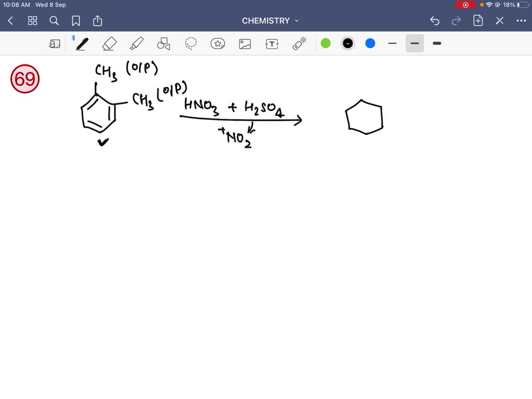
Task: Open the black color's options chevron
Action: coord(348,44)
